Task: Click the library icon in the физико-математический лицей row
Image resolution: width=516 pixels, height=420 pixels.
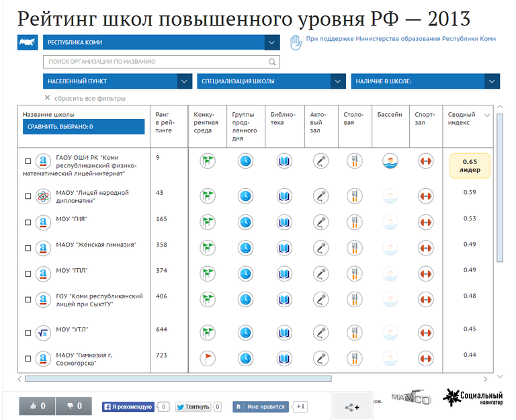Action: tap(284, 161)
